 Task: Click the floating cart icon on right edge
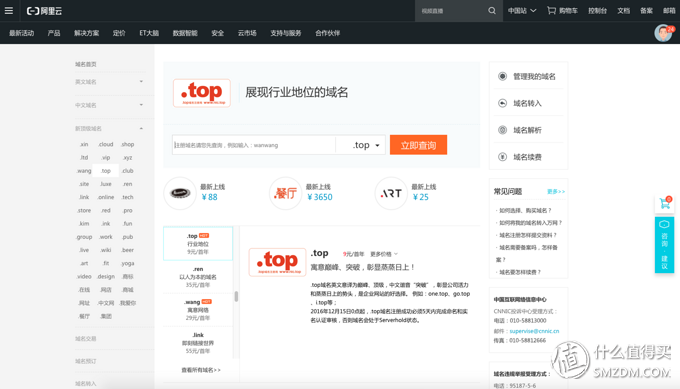click(x=664, y=203)
